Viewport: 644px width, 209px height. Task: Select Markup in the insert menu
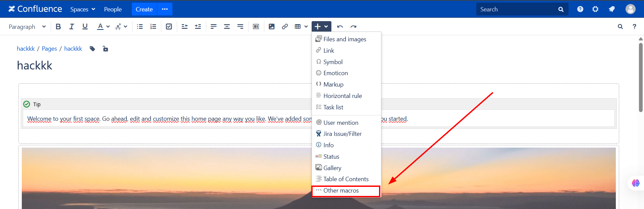point(346,85)
